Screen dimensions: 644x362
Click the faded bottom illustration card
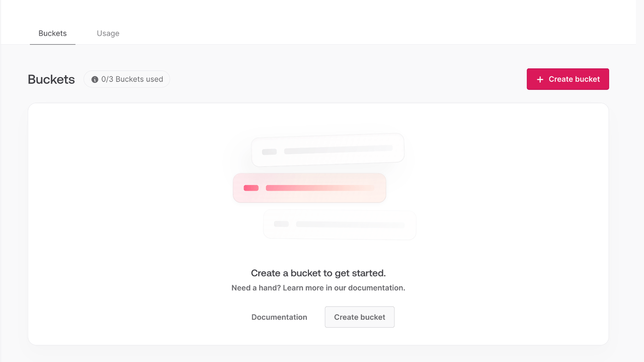click(x=340, y=224)
